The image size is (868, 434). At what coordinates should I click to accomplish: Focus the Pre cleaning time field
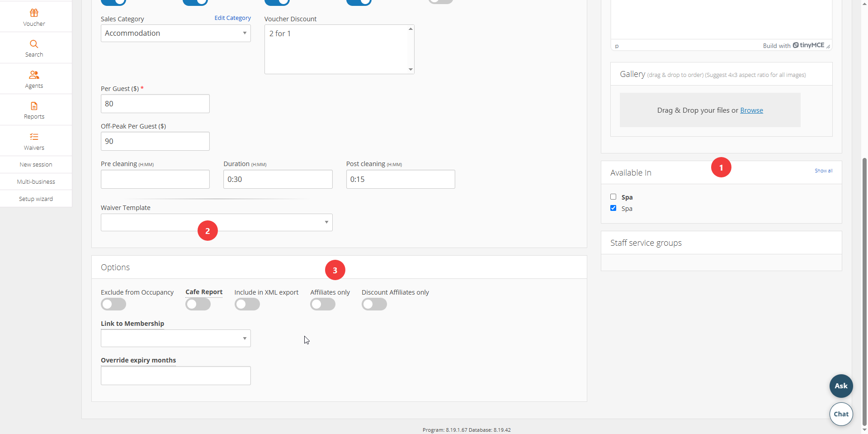(155, 179)
